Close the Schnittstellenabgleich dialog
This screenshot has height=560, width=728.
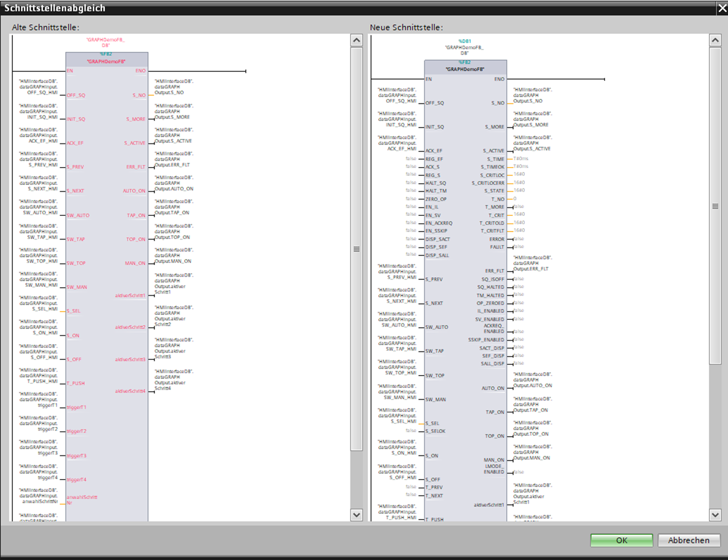pos(722,8)
